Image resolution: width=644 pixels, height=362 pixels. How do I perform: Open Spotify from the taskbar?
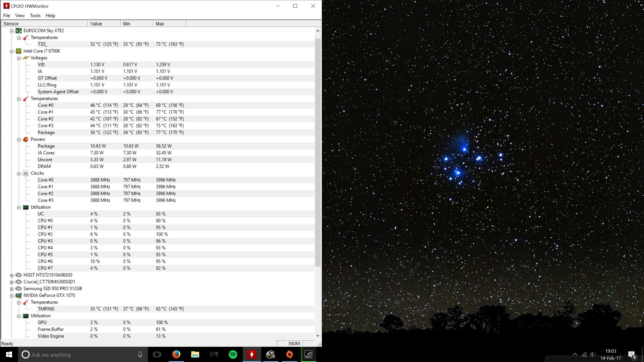(233, 354)
